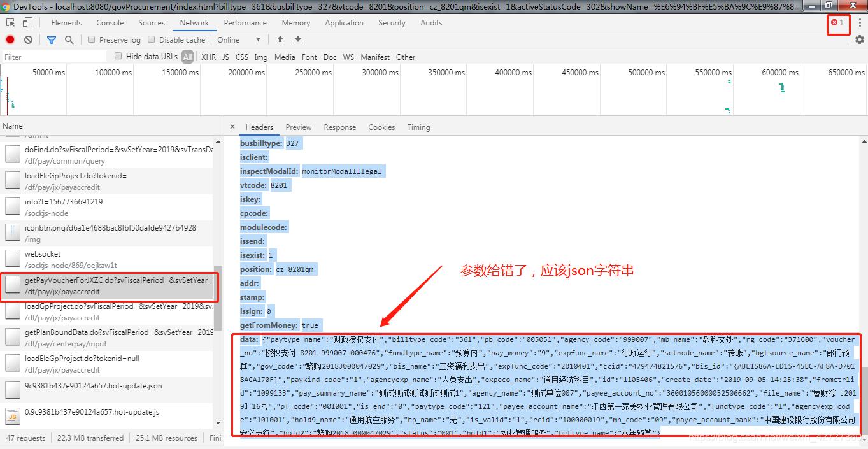Open the Application panel
This screenshot has width=868, height=449.
[344, 23]
